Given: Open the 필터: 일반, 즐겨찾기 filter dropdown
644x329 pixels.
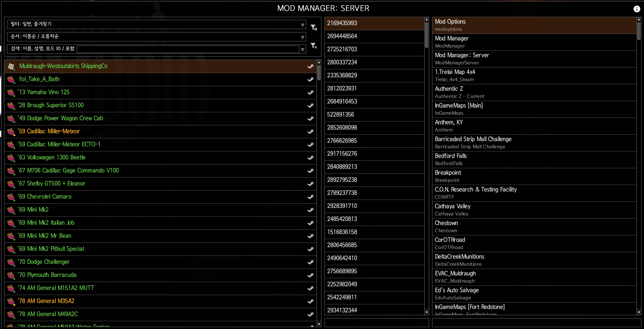Looking at the screenshot, I should click(156, 24).
